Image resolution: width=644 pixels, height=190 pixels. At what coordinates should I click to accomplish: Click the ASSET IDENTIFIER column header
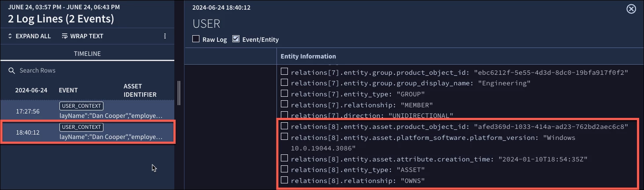[140, 90]
